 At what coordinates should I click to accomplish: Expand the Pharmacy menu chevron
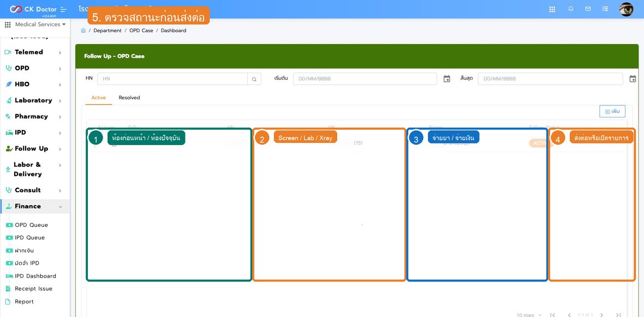coord(60,117)
